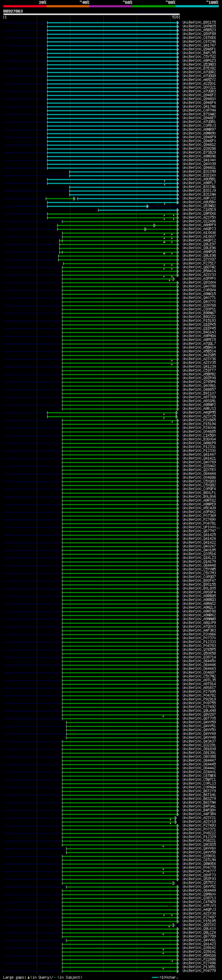Select the UniRef100_B7SAW2 label
The image size is (222, 980).
[x=199, y=114]
